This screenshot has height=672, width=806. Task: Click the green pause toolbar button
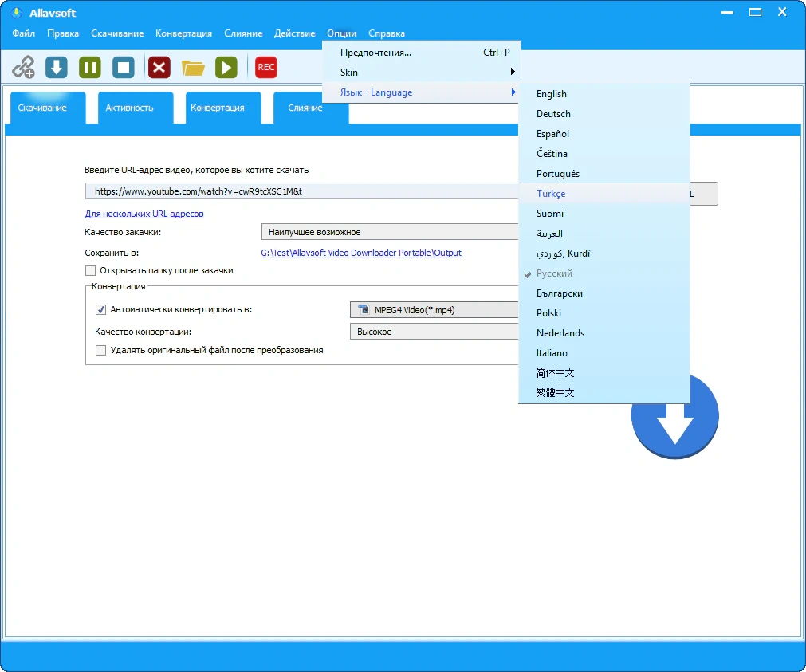90,67
